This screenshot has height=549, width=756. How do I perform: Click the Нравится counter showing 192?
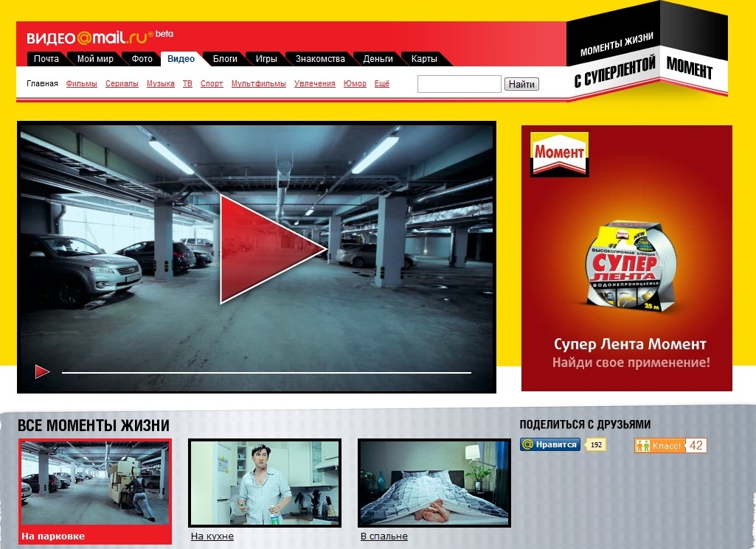tap(596, 444)
